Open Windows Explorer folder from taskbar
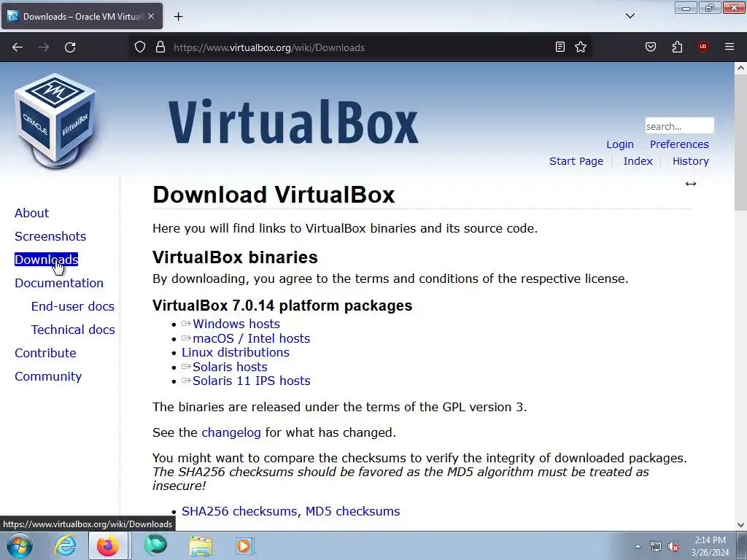 pos(201,546)
